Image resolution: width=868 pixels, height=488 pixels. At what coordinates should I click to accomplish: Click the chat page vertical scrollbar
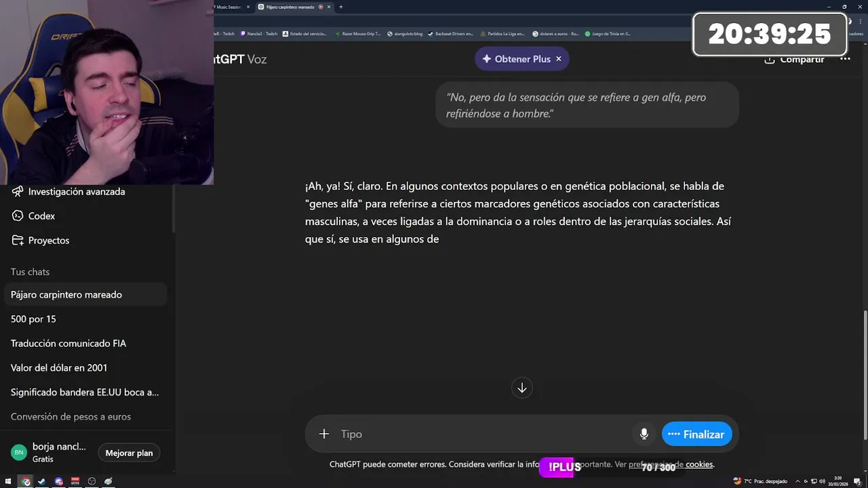pyautogui.click(x=865, y=375)
